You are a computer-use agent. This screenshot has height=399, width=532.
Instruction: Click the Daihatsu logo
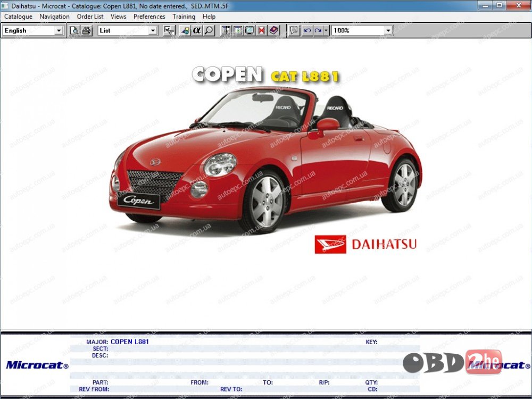[365, 244]
